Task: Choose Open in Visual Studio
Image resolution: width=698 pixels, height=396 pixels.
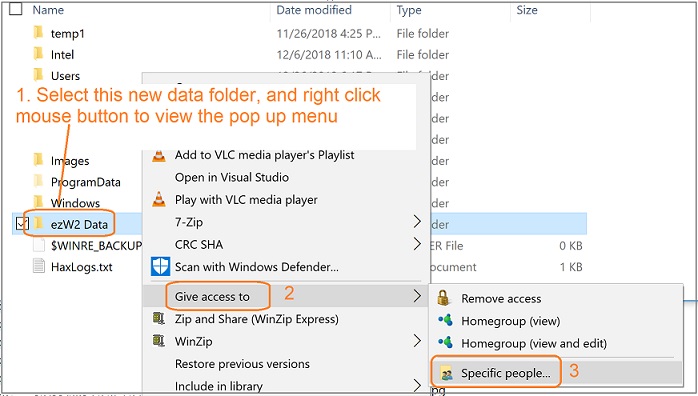Action: pyautogui.click(x=231, y=177)
